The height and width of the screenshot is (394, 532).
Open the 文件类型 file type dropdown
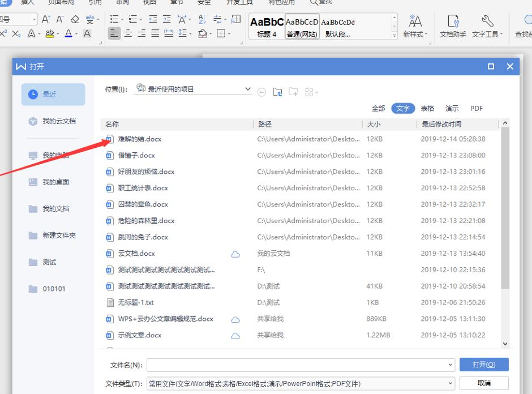pos(451,383)
